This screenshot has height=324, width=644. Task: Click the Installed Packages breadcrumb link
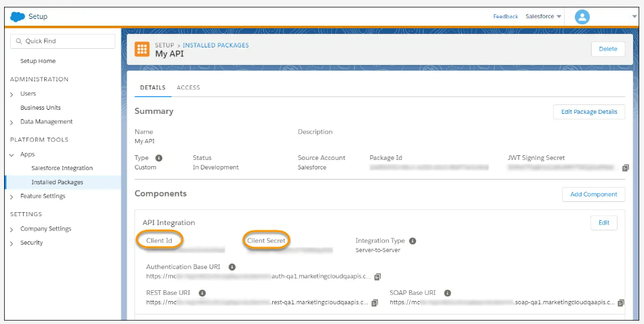coord(216,45)
